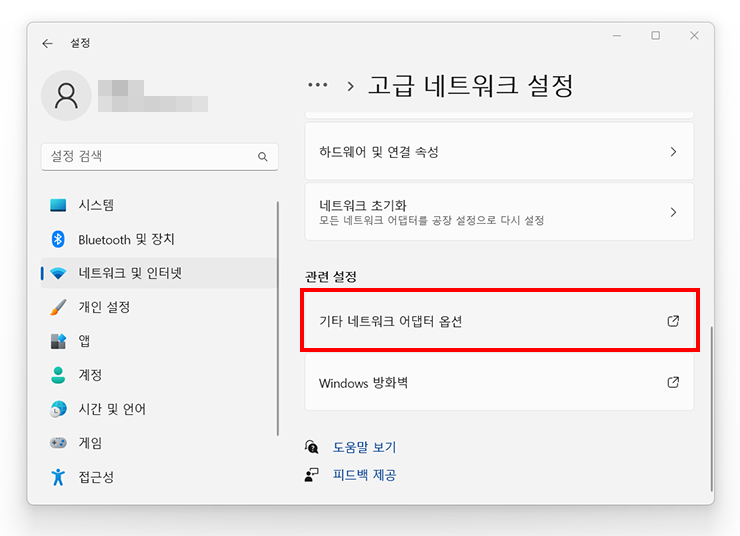This screenshot has width=740, height=536.
Task: Click the gamepad 게임 icon
Action: click(x=58, y=443)
